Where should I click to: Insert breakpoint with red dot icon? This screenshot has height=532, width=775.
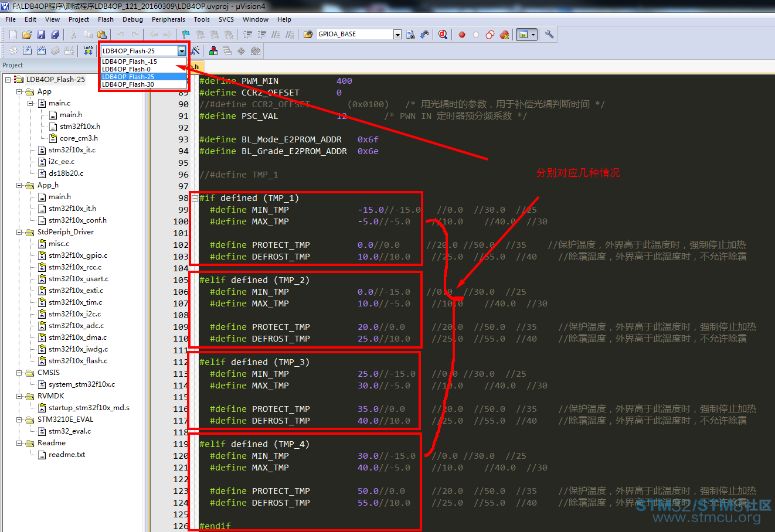pos(462,35)
